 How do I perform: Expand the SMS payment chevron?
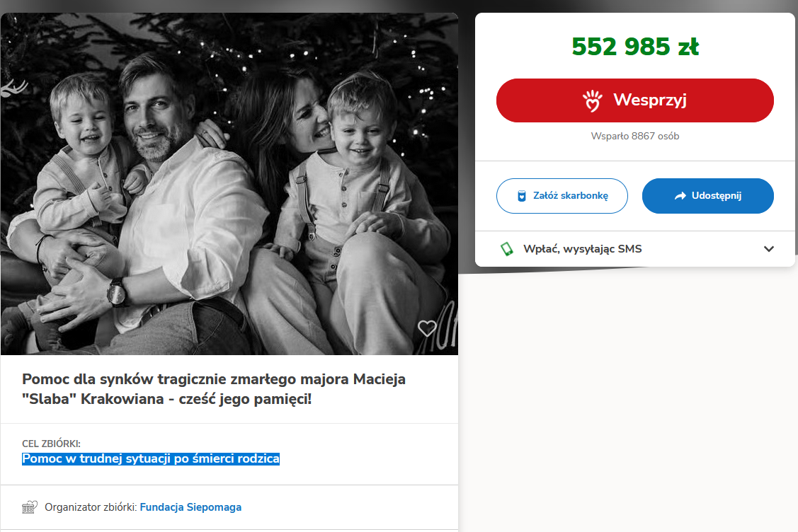769,249
